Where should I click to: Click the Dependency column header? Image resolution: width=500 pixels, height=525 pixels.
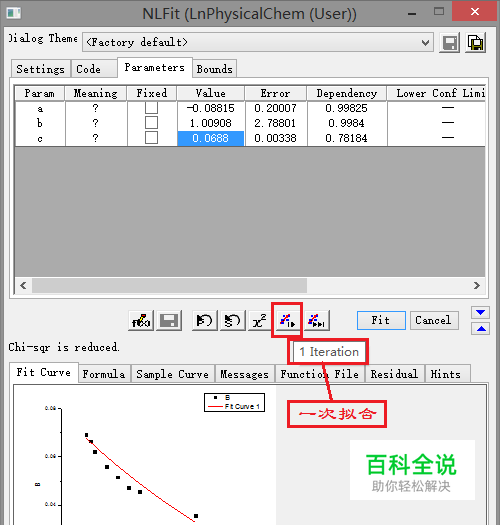tap(347, 93)
